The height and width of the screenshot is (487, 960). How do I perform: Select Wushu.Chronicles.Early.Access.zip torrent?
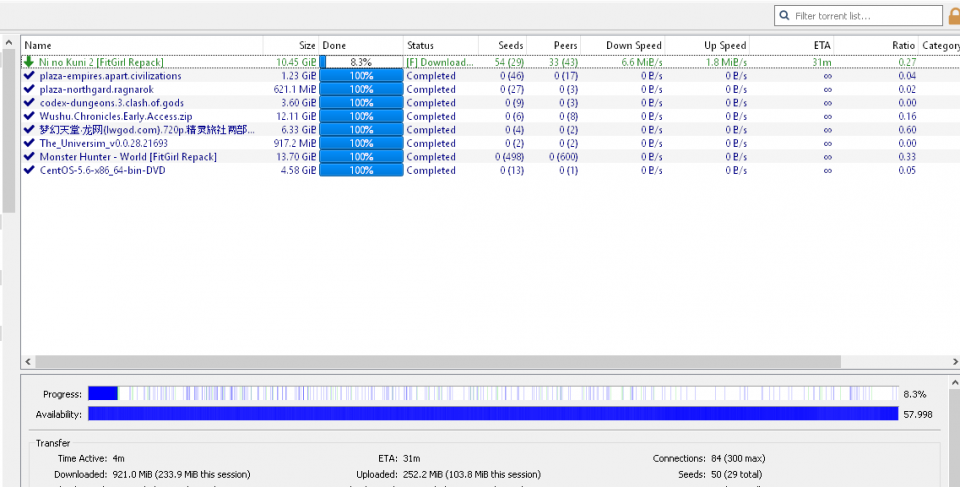tap(116, 116)
